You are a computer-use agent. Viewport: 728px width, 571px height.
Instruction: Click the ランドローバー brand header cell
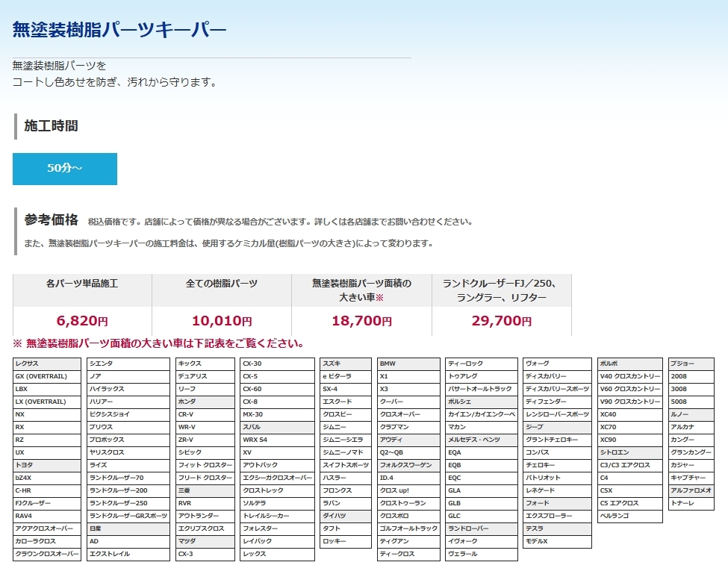click(x=482, y=528)
